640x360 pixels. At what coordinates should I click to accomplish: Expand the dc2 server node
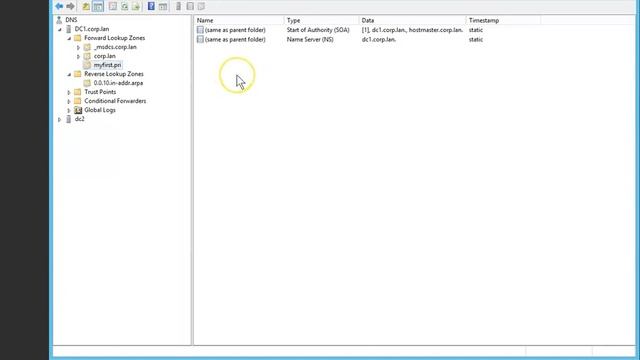pos(60,120)
